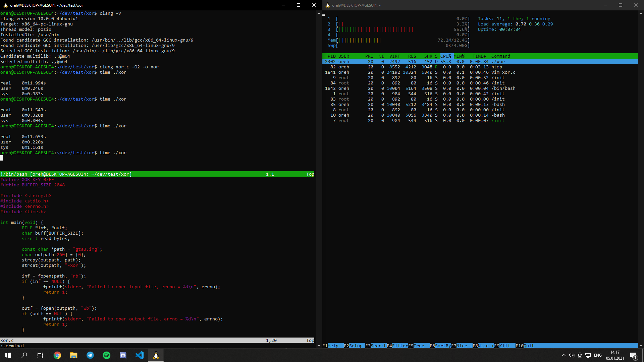Open Google Chrome from the taskbar

coord(57,355)
